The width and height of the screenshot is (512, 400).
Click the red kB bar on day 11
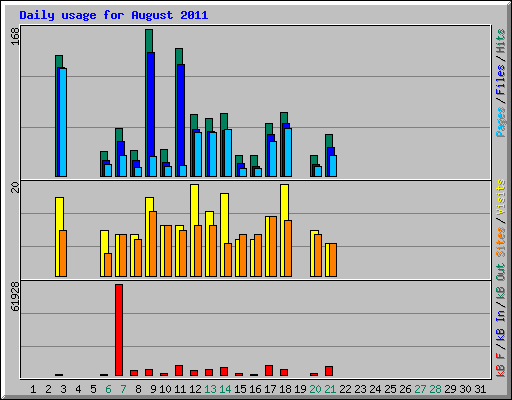179,371
